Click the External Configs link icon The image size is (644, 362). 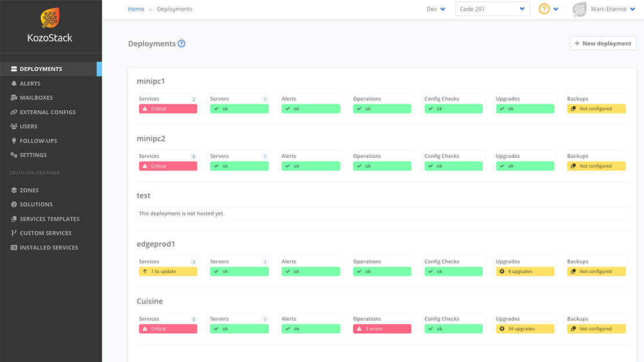(x=14, y=112)
